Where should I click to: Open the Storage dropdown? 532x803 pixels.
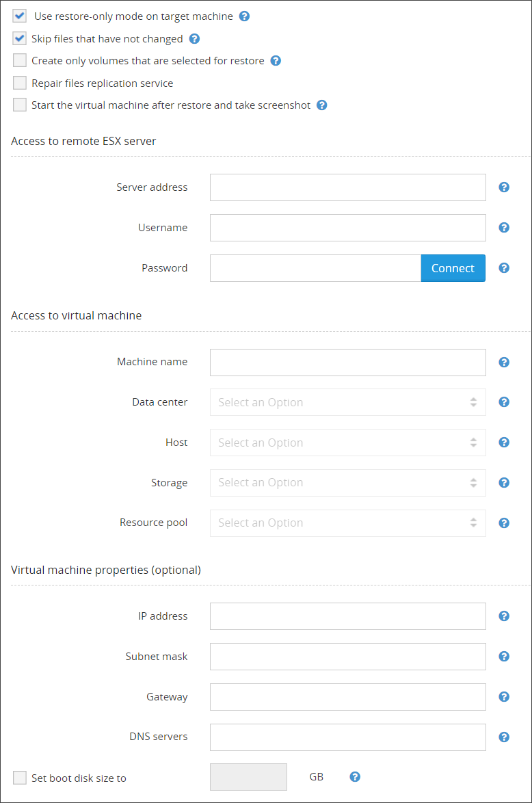coord(347,483)
